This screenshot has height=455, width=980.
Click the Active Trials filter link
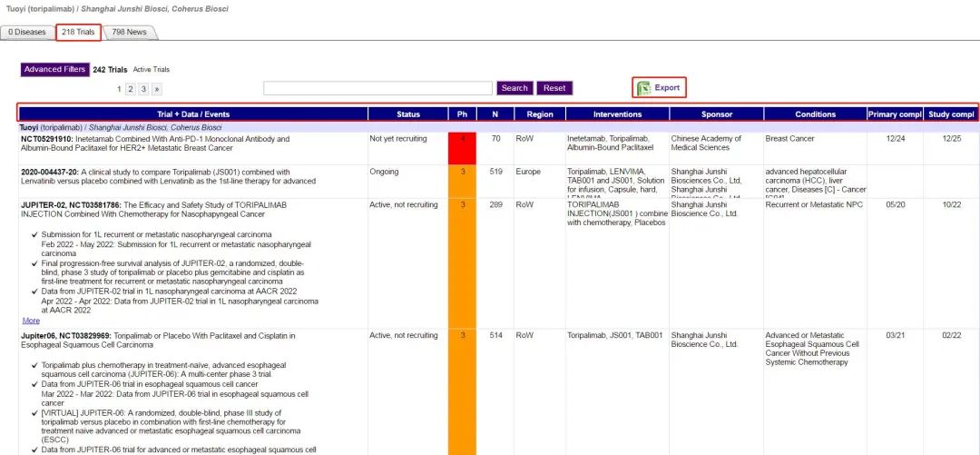[x=152, y=69]
